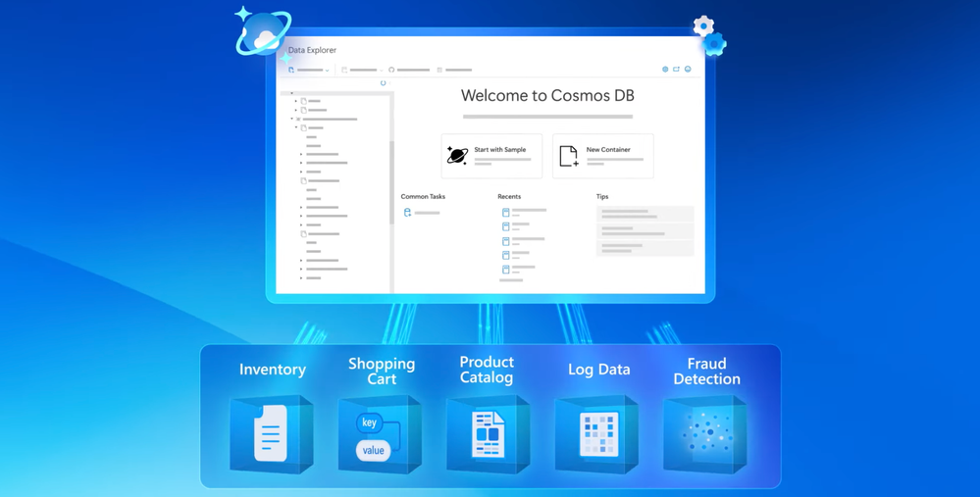Click the database-plus icon under Common Tasks
The width and height of the screenshot is (980, 497).
tap(407, 213)
